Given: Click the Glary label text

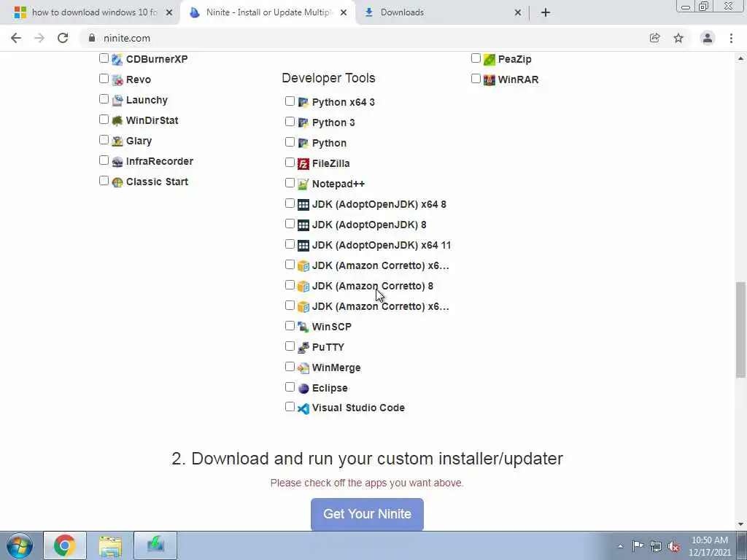Looking at the screenshot, I should tap(139, 141).
